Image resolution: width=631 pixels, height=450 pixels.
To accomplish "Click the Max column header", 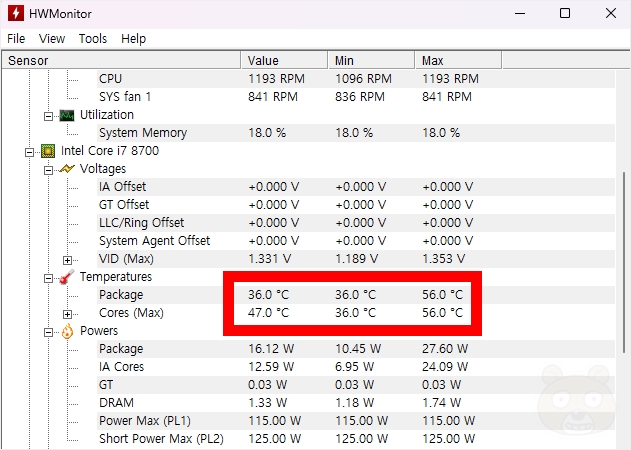I will (458, 60).
